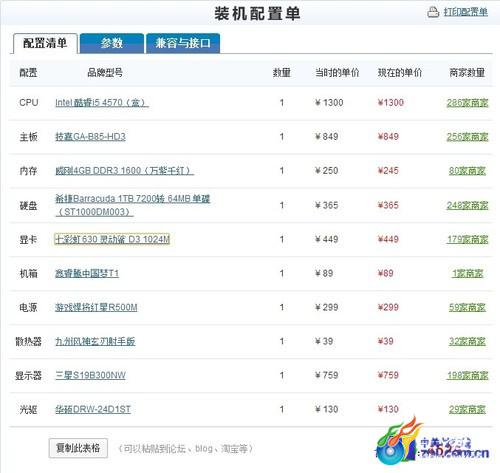Image resolution: width=500 pixels, height=473 pixels.
Task: View the 32家商家 merchants for cooler
Action: click(x=467, y=341)
